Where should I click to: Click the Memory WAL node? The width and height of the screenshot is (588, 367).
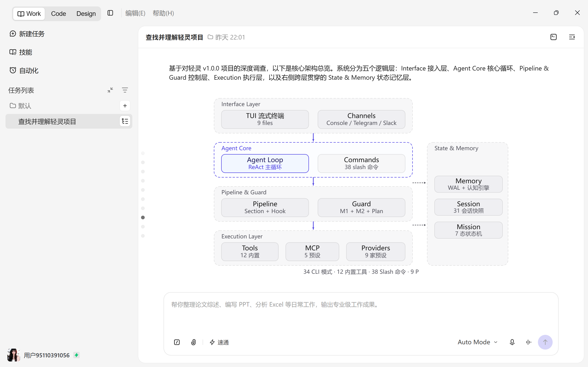coord(468,184)
